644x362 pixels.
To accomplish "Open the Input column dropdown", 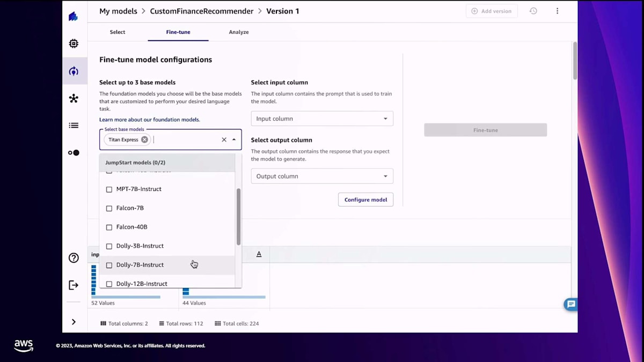I will 322,119.
